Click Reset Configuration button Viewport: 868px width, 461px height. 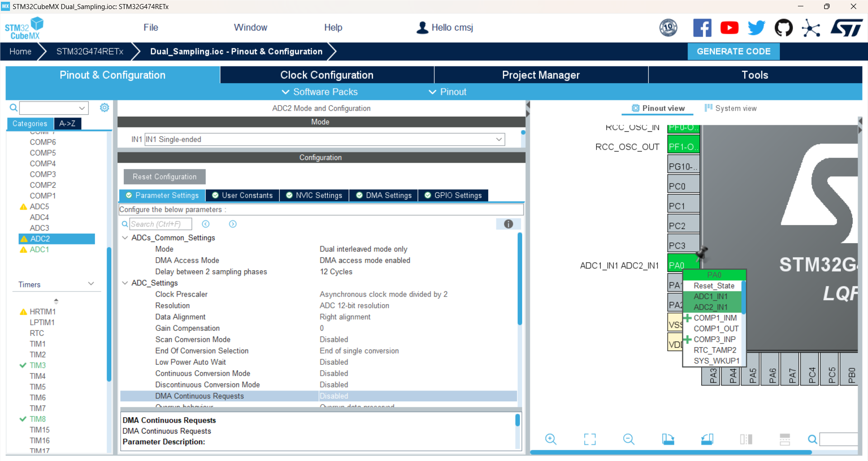pos(165,177)
